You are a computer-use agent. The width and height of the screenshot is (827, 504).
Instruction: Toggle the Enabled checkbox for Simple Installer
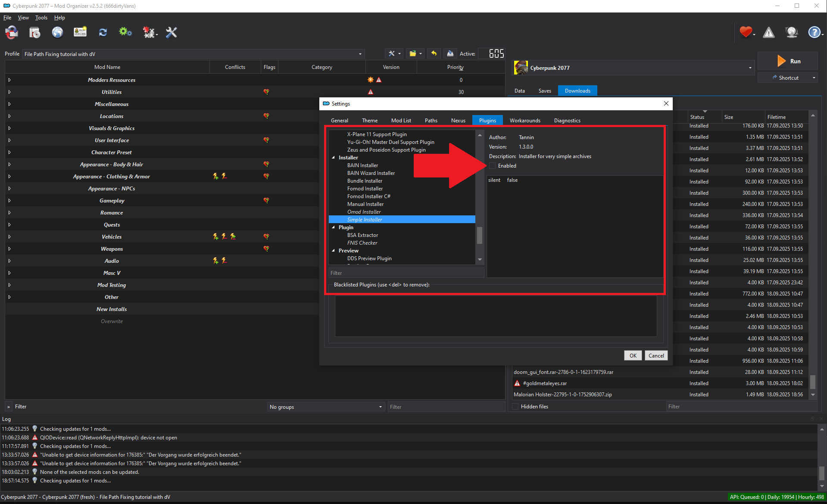[x=493, y=166]
